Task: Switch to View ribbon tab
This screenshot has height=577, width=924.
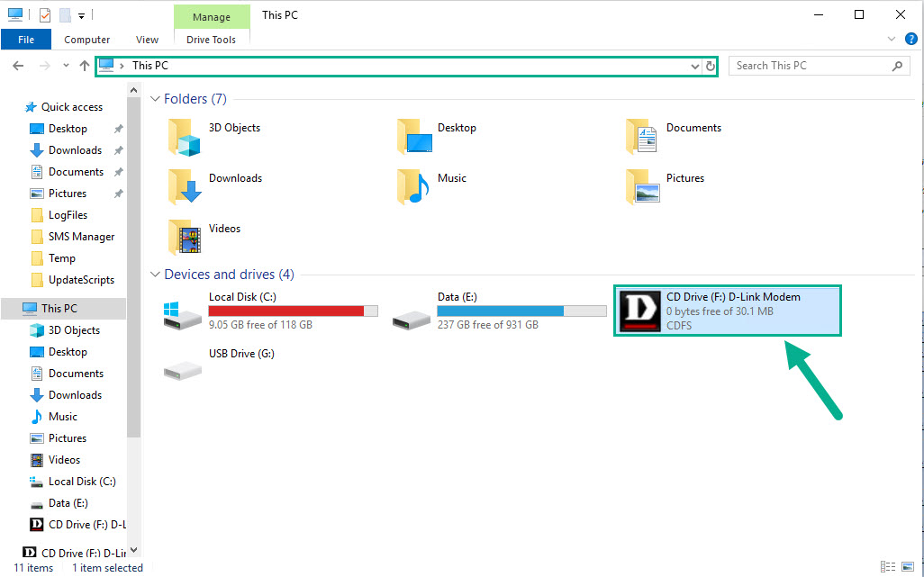Action: click(x=147, y=40)
